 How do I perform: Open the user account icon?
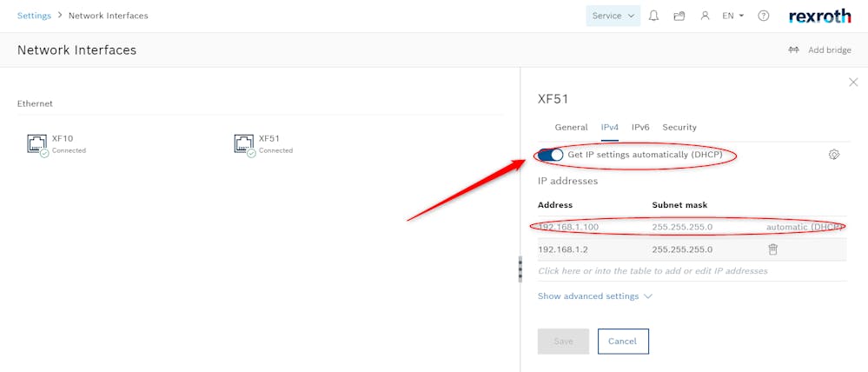tap(705, 16)
